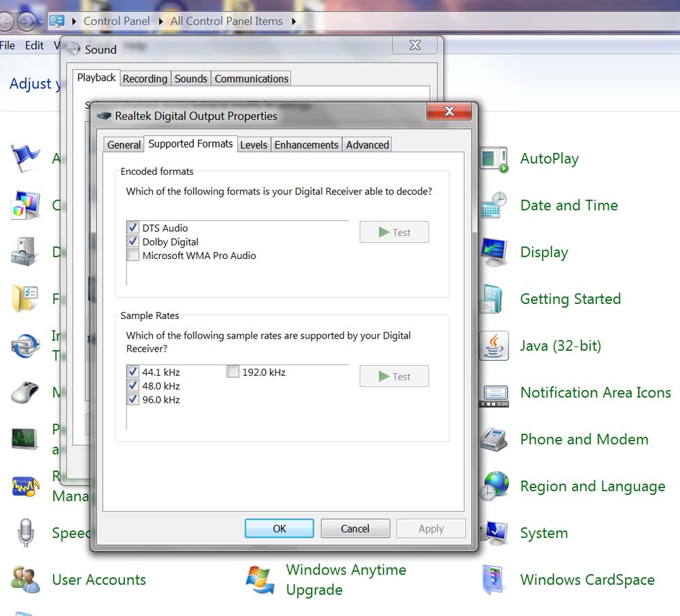The height and width of the screenshot is (616, 680).
Task: Enable the 192.0 kHz sample rate
Action: click(233, 371)
